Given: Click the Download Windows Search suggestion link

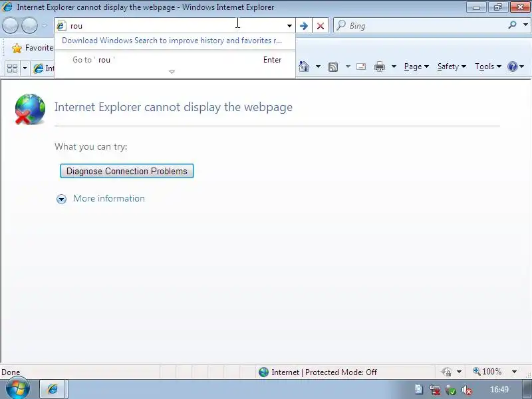Looking at the screenshot, I should (172, 41).
